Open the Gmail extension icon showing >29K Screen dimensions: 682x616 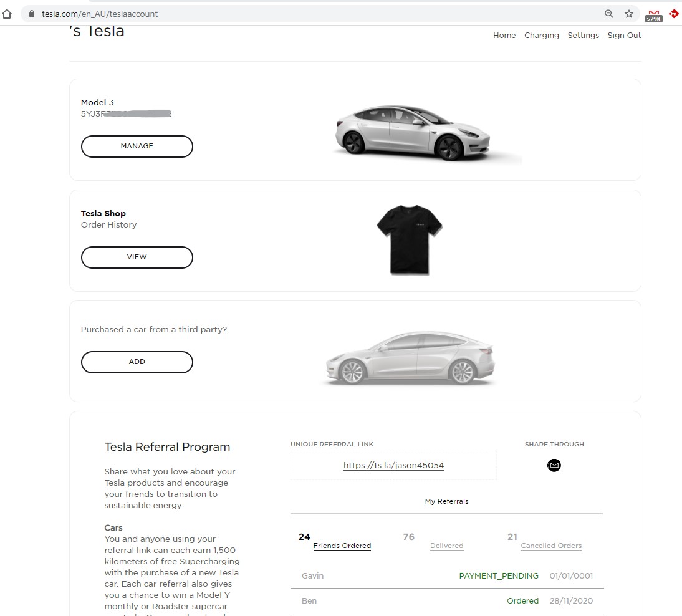pos(654,16)
